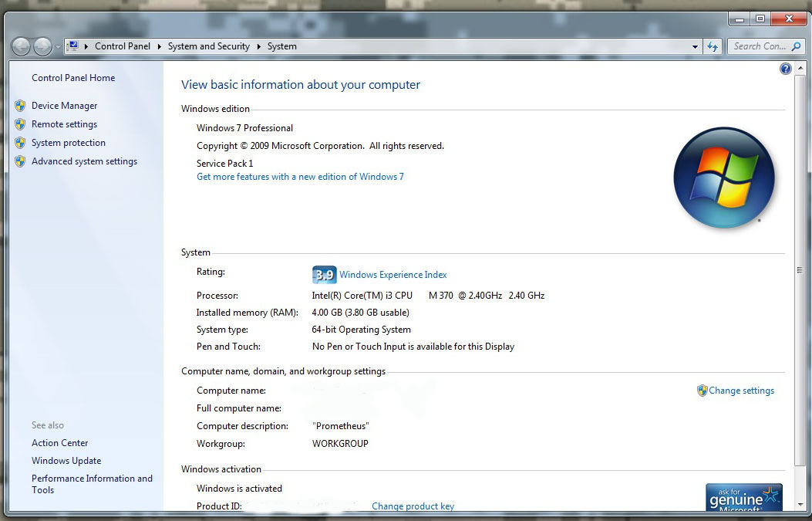
Task: Click the Copyright 2009 Microsoft text
Action: pos(320,146)
